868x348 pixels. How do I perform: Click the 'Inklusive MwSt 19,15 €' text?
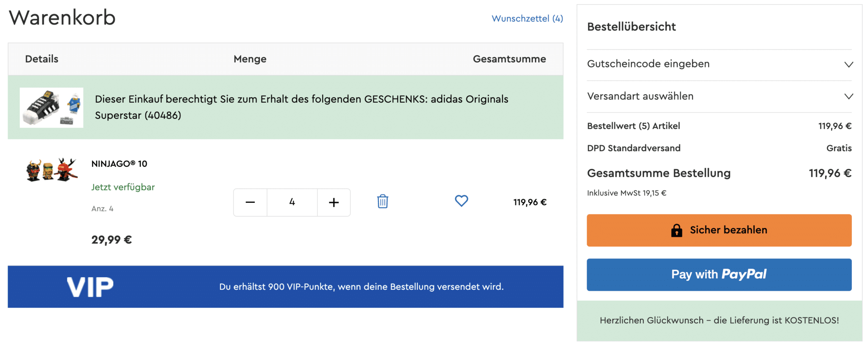pyautogui.click(x=626, y=193)
